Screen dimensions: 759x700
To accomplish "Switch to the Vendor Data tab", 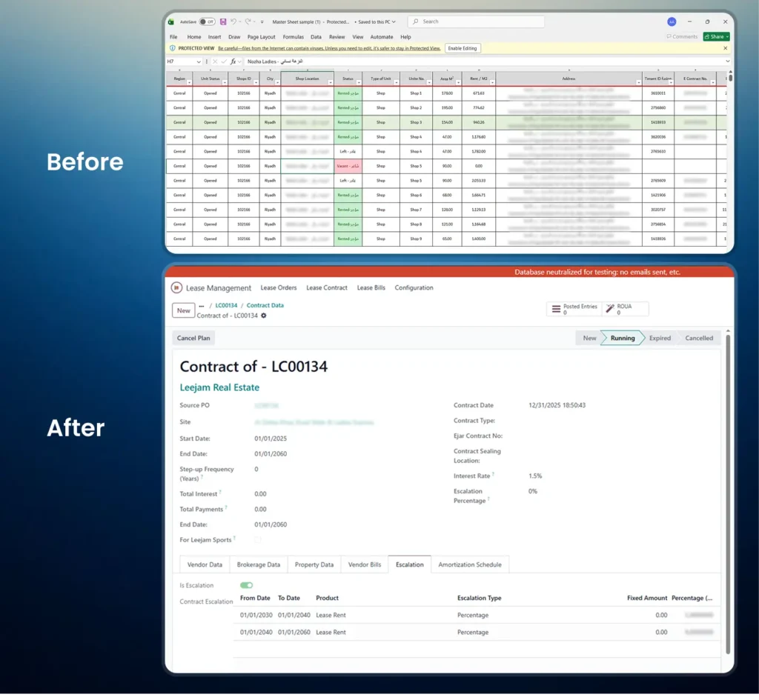I will coord(205,564).
